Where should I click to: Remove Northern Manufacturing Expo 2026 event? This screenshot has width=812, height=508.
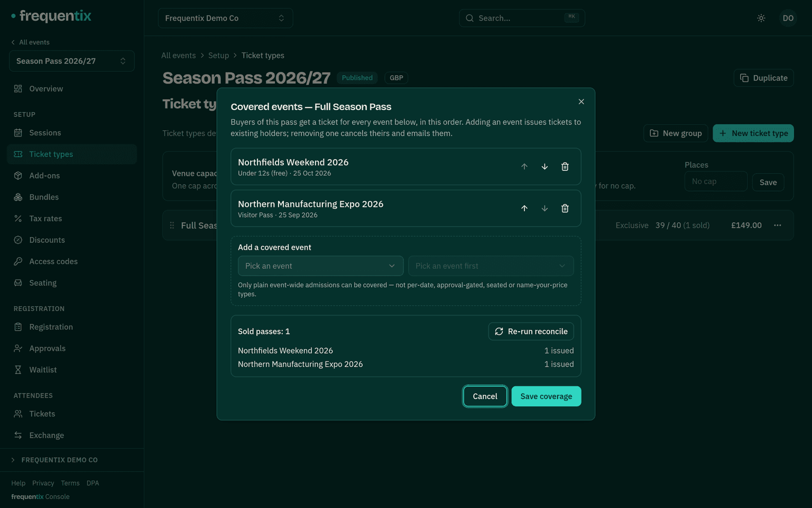tap(565, 208)
